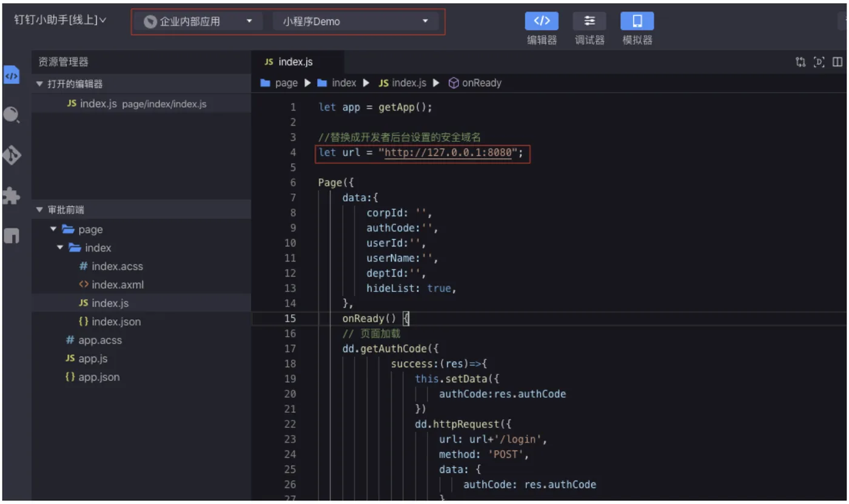Place cursor on 'let app = getApp();' line

tap(377, 107)
